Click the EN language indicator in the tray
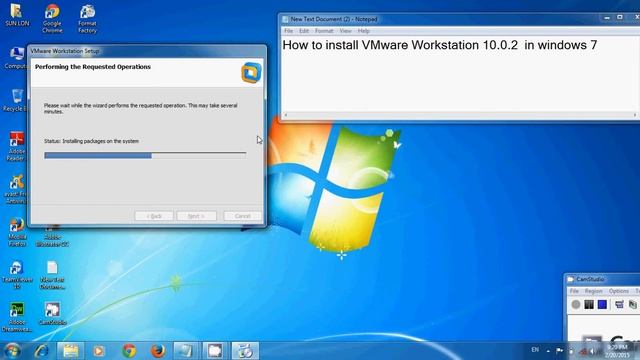 535,350
